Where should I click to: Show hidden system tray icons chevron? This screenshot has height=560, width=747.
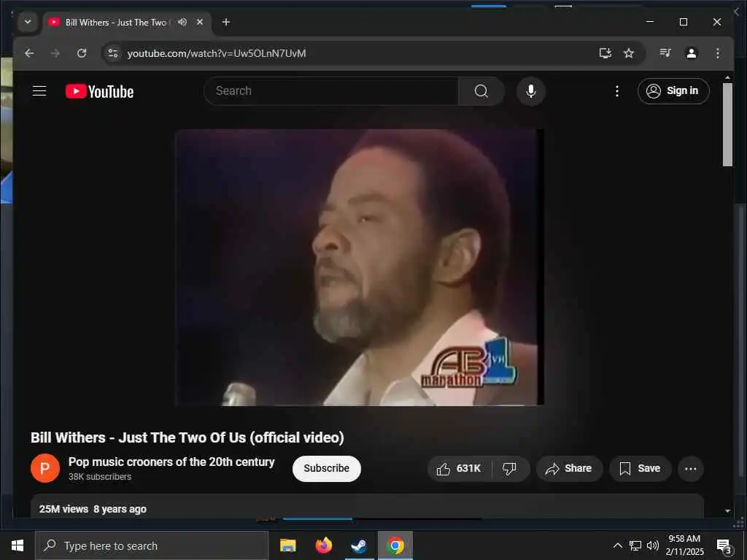tap(617, 545)
